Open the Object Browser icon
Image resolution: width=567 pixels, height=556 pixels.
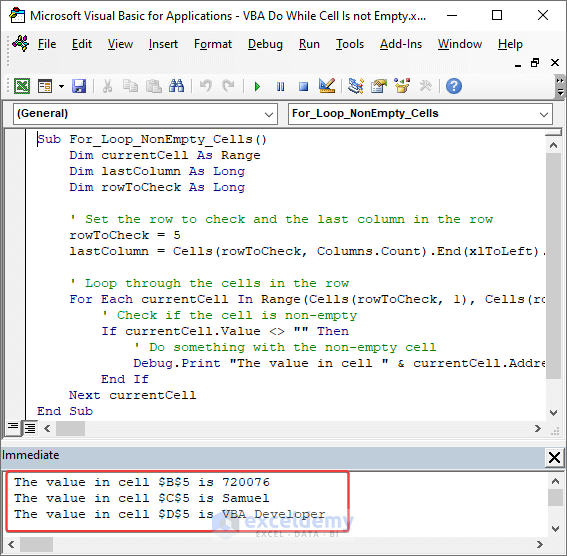coord(402,86)
